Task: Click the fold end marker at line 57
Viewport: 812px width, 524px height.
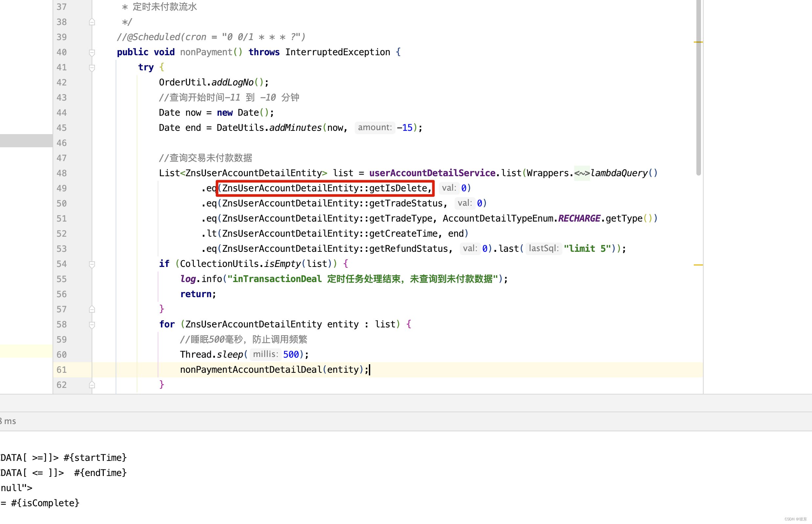Action: (92, 309)
